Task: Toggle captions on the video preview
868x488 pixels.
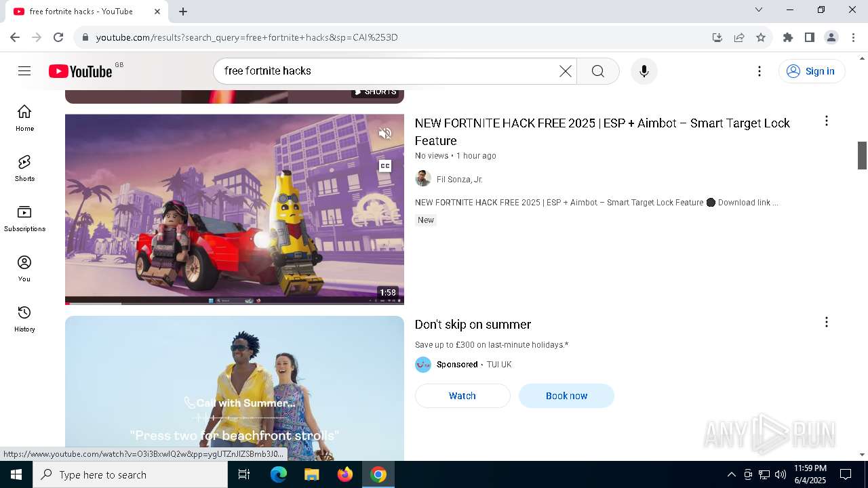Action: point(385,166)
